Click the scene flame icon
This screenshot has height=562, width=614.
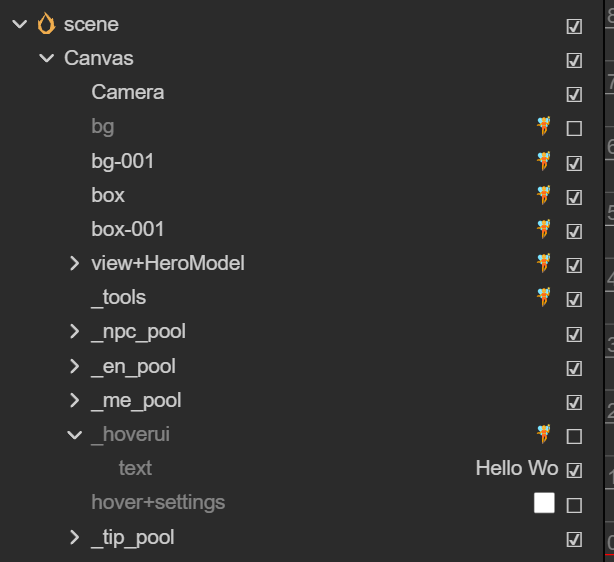(46, 25)
